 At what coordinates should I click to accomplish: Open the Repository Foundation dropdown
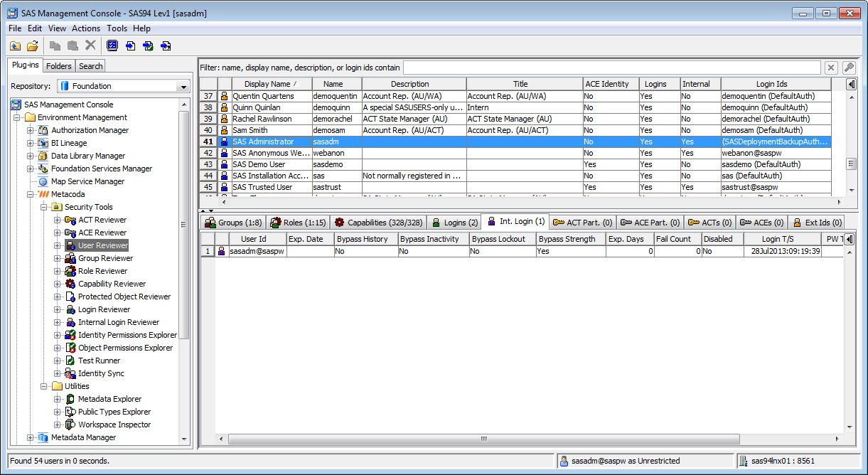[184, 86]
